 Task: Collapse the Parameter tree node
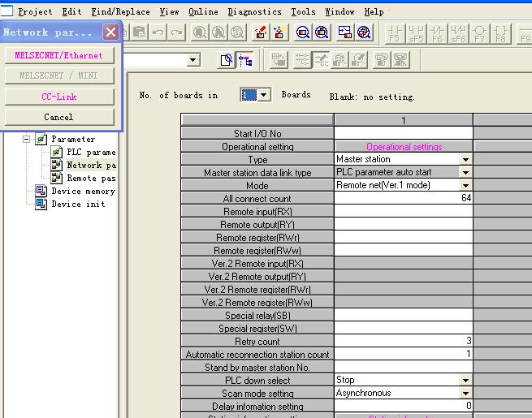point(27,139)
